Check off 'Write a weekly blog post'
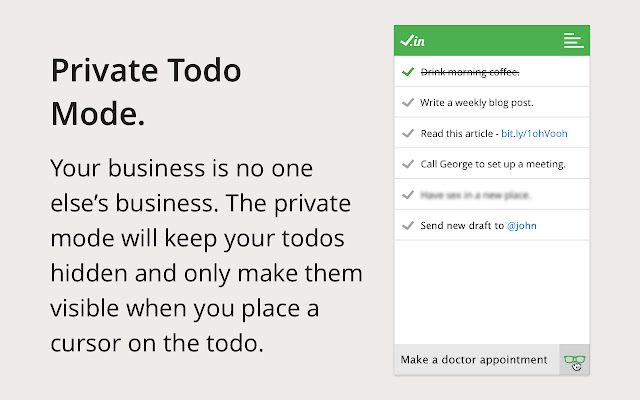The width and height of the screenshot is (640, 400). [x=407, y=102]
